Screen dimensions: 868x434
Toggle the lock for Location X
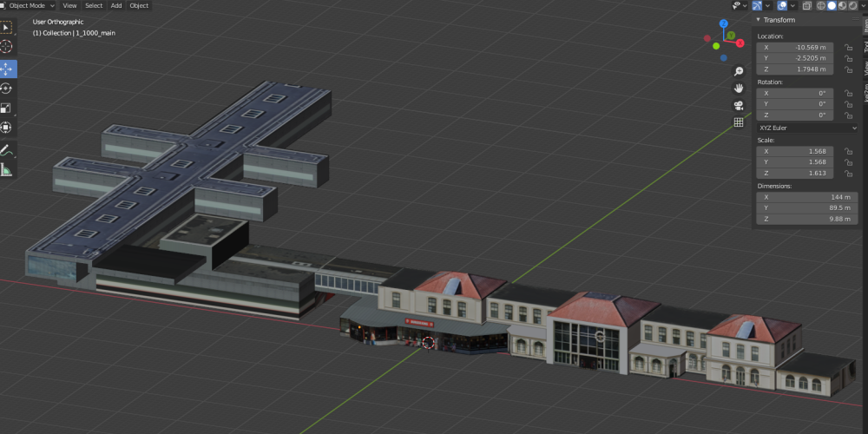click(846, 47)
